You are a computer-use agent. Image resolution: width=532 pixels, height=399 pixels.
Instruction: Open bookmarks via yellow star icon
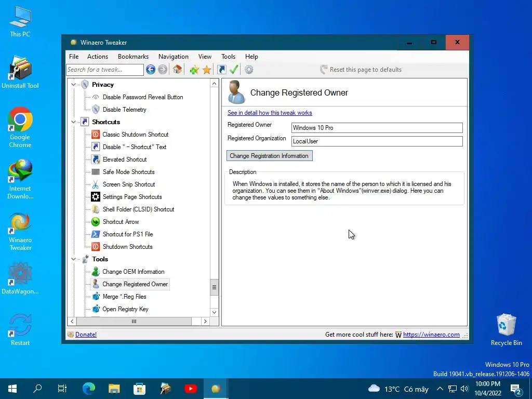click(x=207, y=70)
